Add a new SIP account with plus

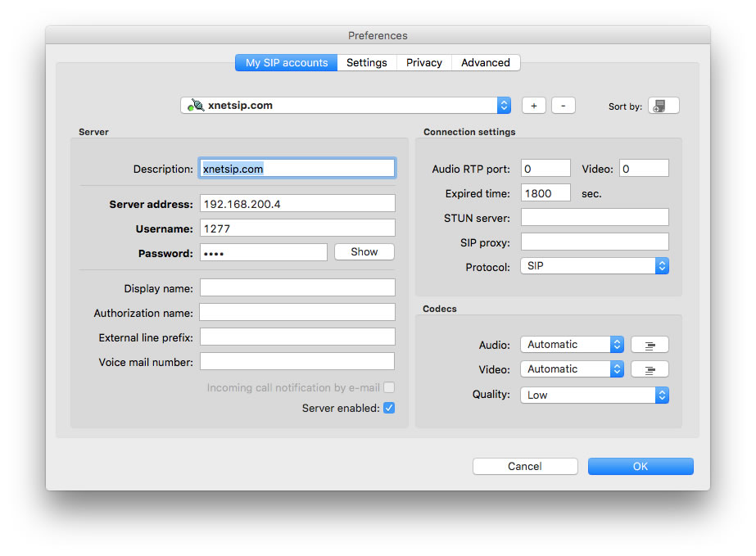pyautogui.click(x=534, y=106)
